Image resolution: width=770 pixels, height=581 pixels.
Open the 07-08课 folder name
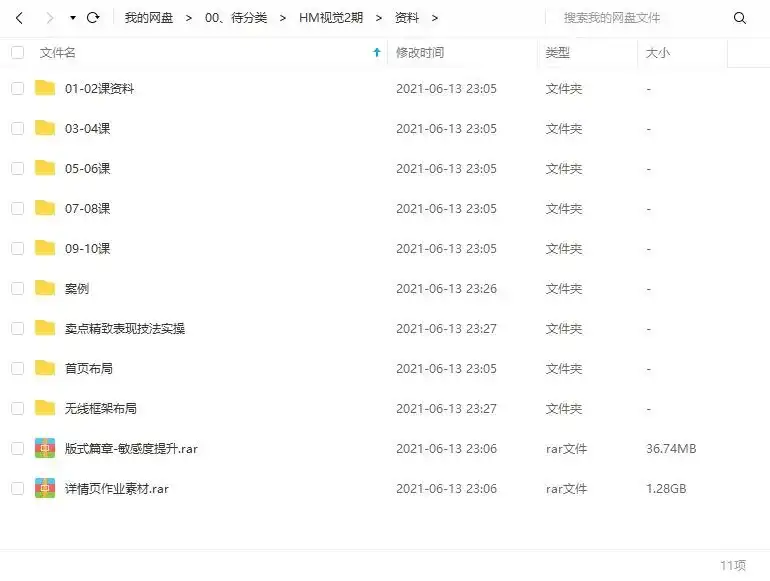(x=87, y=209)
